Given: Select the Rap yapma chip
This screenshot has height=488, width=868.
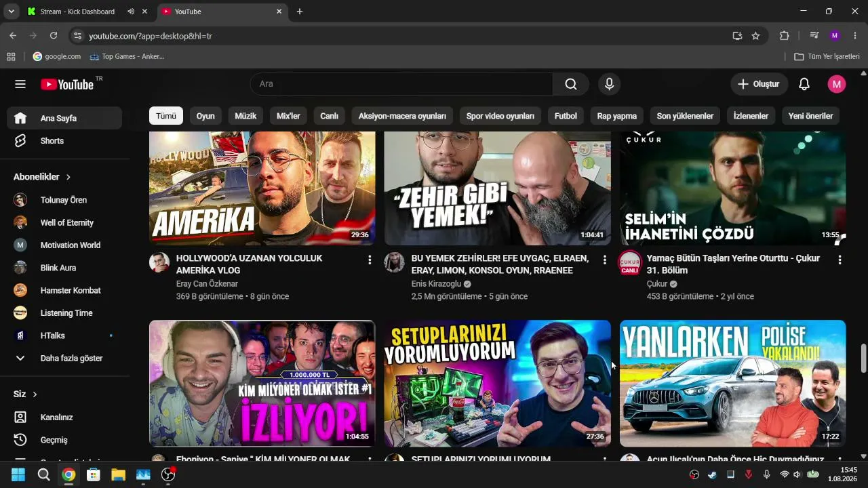Looking at the screenshot, I should [x=617, y=116].
